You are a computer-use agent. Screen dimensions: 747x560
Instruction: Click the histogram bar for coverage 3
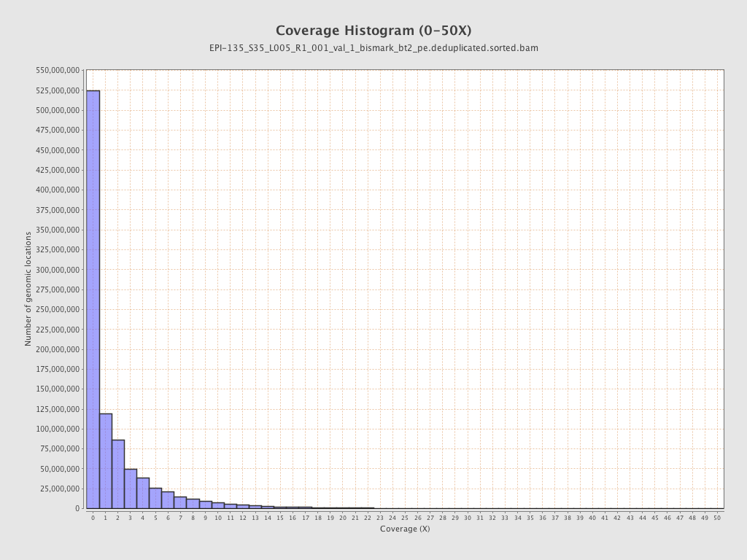(x=131, y=489)
